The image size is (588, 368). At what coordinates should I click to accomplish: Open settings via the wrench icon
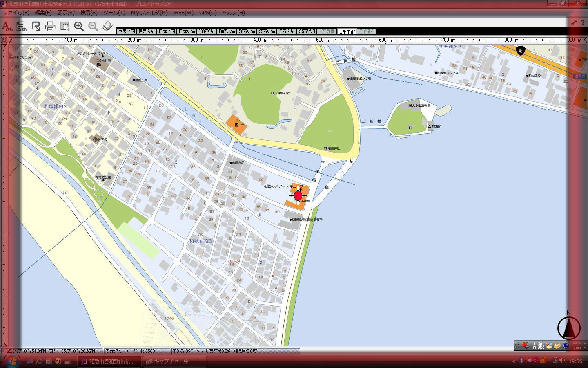574,22
